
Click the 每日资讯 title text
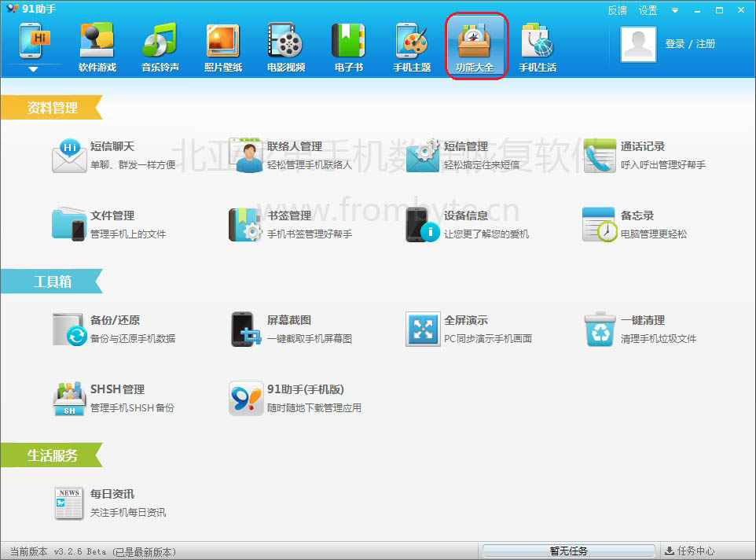pyautogui.click(x=112, y=493)
